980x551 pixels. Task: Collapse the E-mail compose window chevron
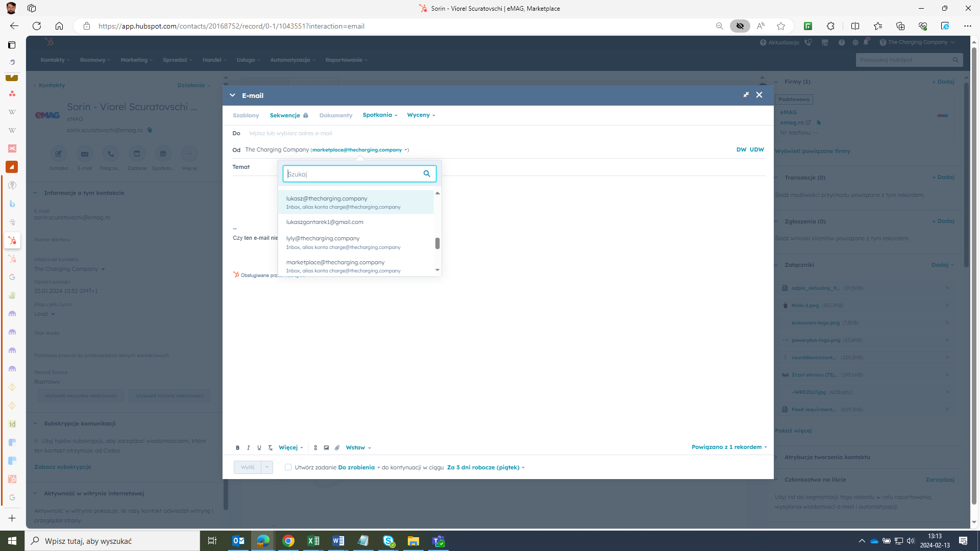pos(232,95)
